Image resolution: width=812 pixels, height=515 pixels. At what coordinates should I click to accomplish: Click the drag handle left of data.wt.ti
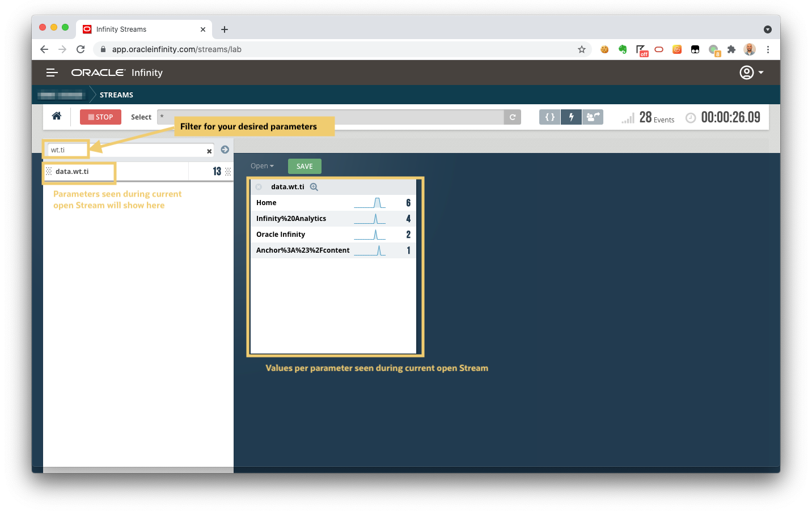49,171
